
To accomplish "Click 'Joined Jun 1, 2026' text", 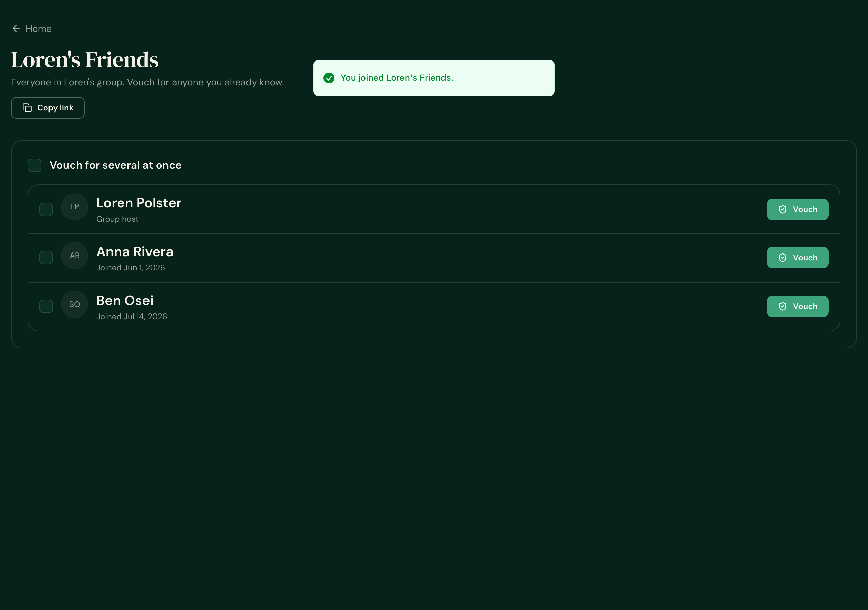I will (x=131, y=268).
